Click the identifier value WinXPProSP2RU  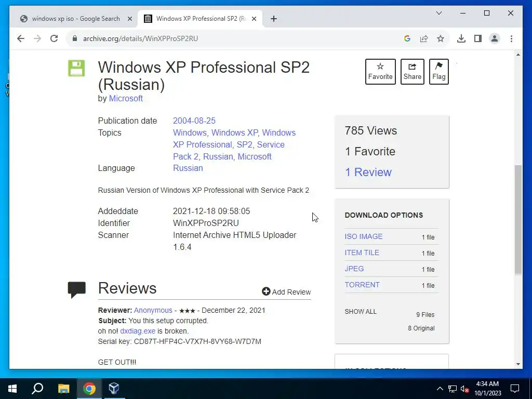(x=206, y=223)
